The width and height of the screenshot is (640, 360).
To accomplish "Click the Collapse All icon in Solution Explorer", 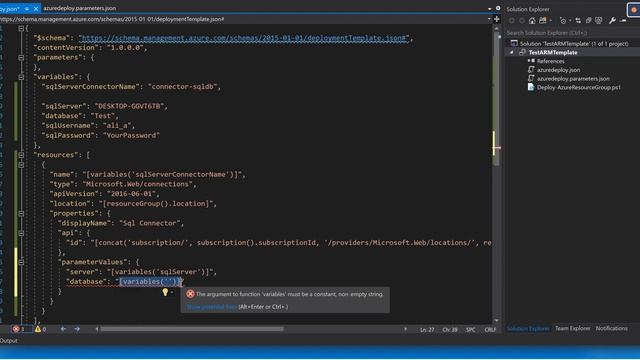I will (x=589, y=20).
